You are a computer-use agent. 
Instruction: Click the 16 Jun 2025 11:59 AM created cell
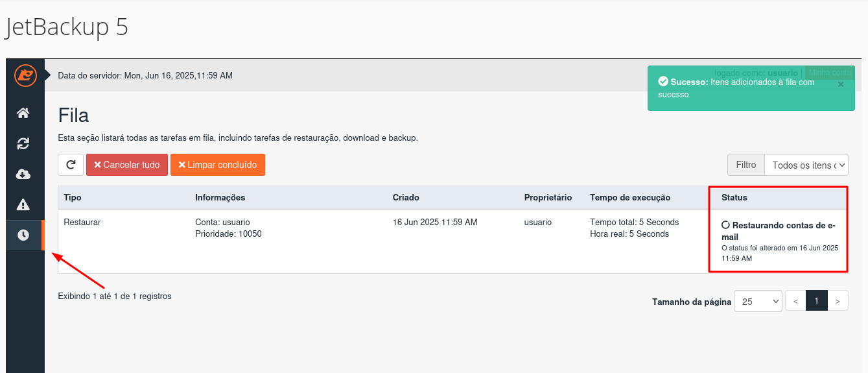435,222
